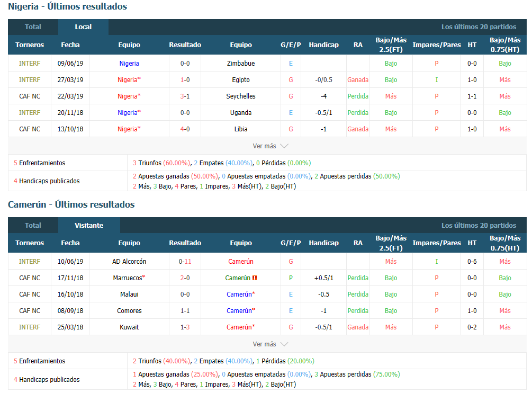Click the 1-1 half-time score for Seychelles

[x=472, y=96]
